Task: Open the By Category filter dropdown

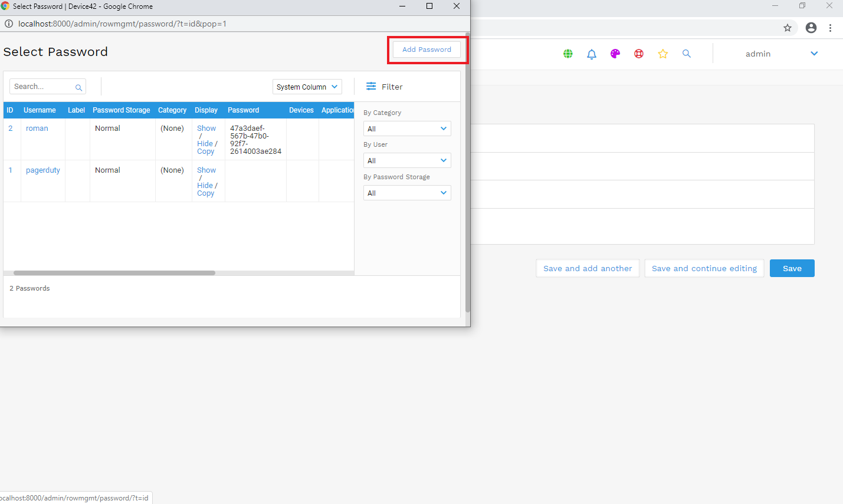Action: (407, 129)
